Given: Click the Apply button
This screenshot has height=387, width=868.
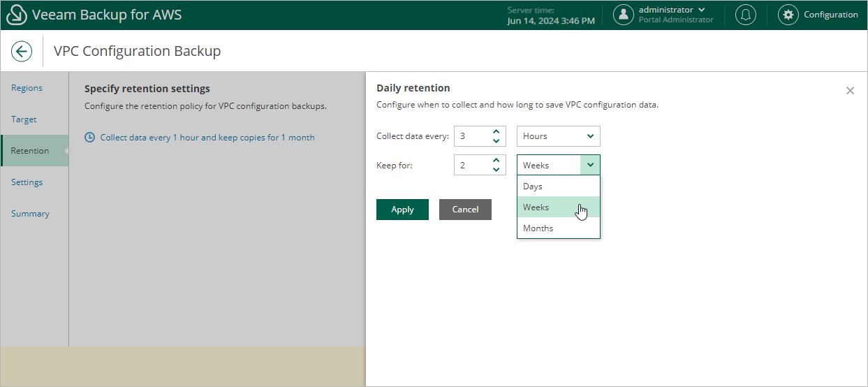Looking at the screenshot, I should pyautogui.click(x=402, y=210).
